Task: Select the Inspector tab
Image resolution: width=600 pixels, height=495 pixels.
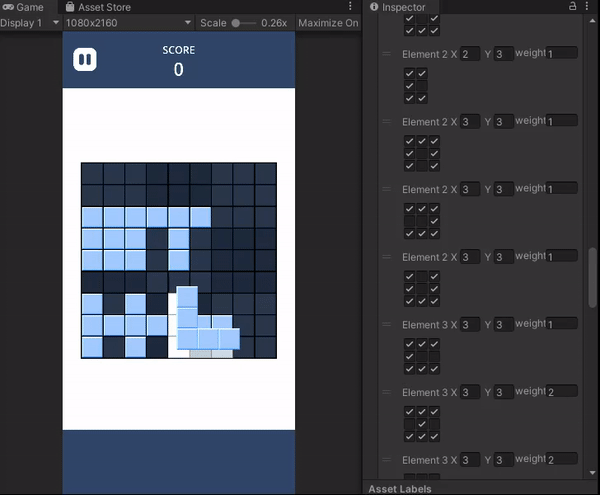Action: point(398,7)
